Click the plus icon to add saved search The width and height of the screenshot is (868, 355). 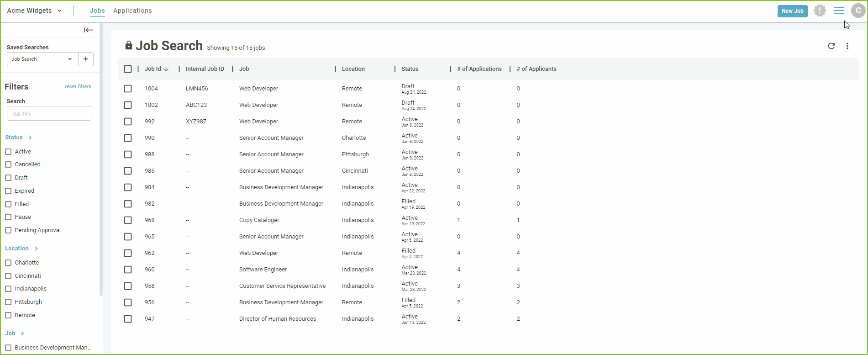click(x=86, y=59)
